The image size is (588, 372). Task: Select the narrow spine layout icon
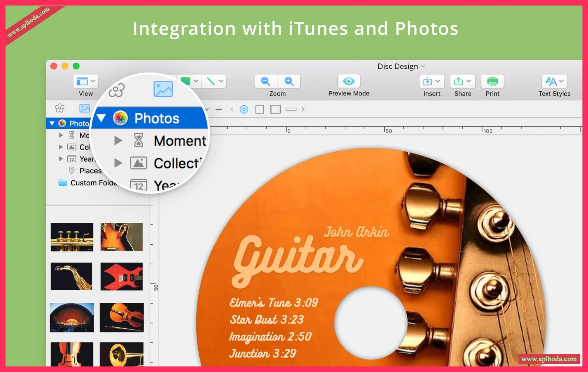291,109
